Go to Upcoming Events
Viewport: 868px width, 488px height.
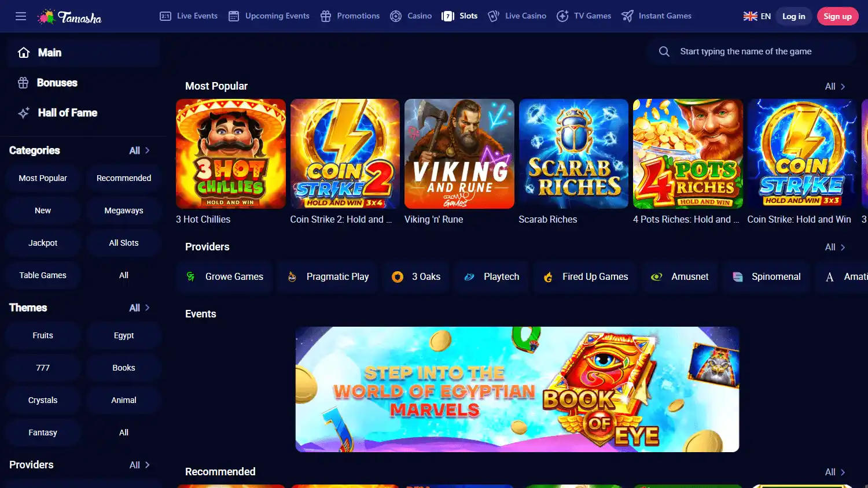[269, 16]
